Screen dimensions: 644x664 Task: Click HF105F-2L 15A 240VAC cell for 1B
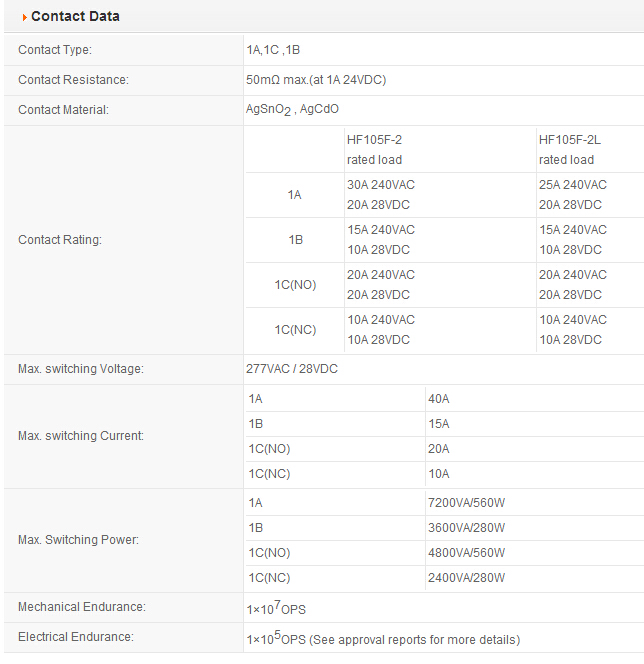coord(572,230)
